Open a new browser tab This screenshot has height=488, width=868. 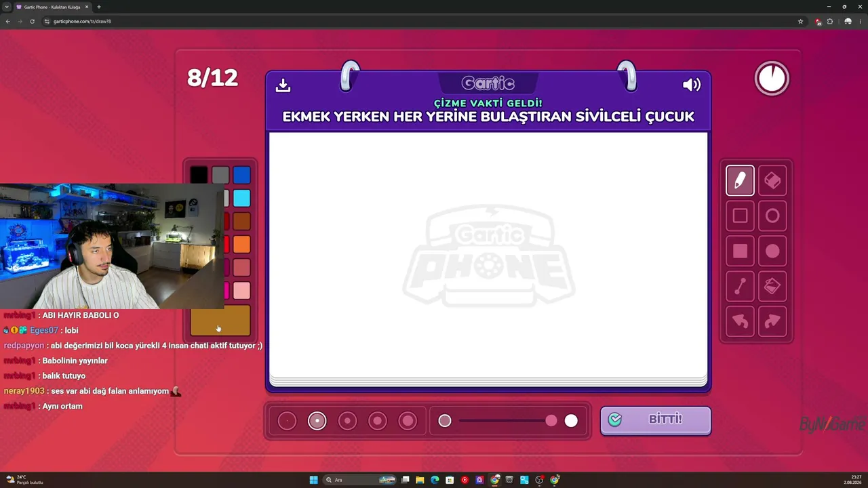coord(99,7)
